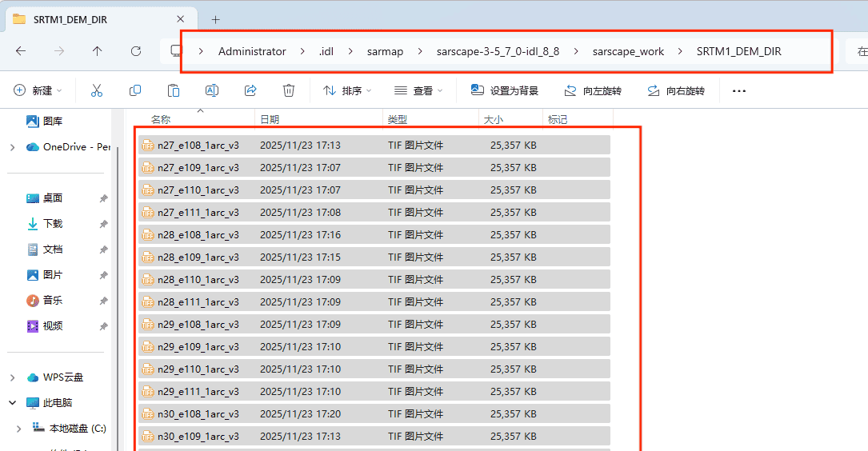This screenshot has height=451, width=868.
Task: Open 文档 quick access folder
Action: pos(44,249)
